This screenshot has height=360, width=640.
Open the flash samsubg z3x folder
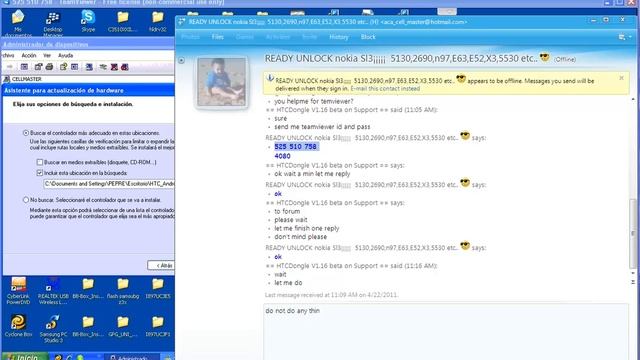pos(122,291)
